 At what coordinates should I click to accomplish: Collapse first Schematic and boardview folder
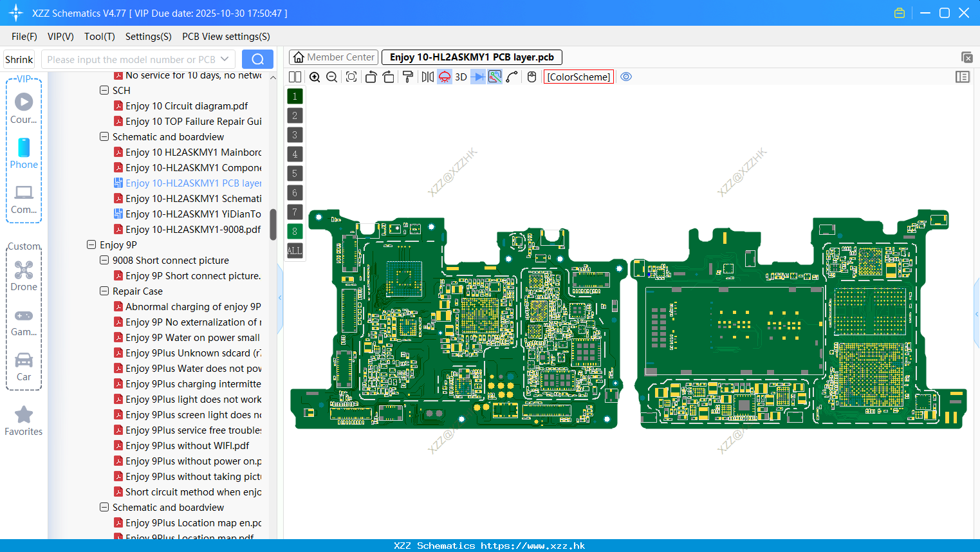click(x=104, y=137)
